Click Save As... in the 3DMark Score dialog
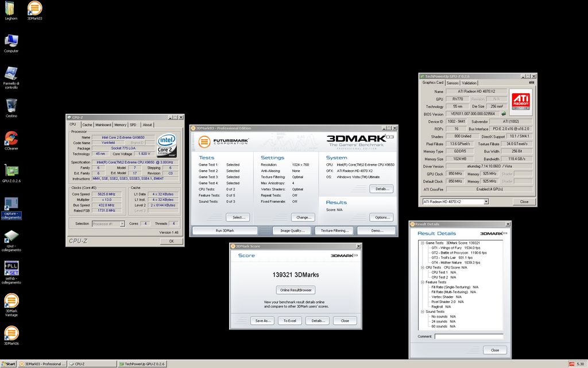This screenshot has height=368, width=588. pyautogui.click(x=262, y=321)
